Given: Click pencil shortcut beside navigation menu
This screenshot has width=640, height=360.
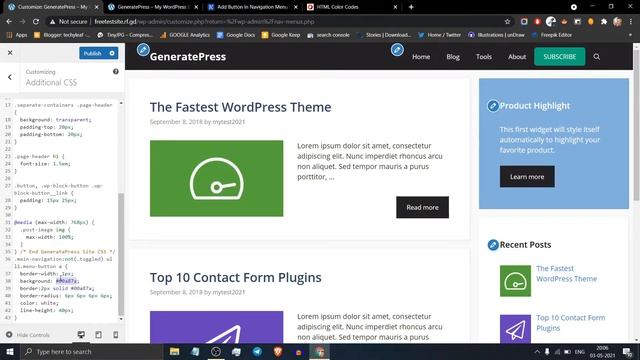Looking at the screenshot, I should point(397,50).
